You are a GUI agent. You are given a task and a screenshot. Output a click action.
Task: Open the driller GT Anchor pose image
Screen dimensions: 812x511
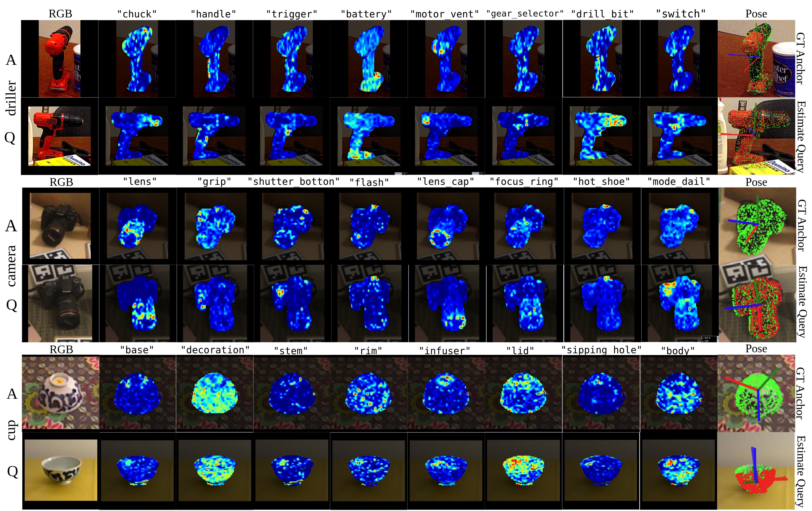[x=756, y=58]
